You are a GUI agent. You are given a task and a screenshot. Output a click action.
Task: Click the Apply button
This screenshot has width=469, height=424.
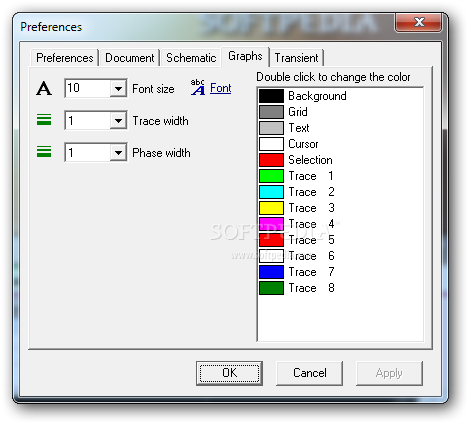pos(389,373)
